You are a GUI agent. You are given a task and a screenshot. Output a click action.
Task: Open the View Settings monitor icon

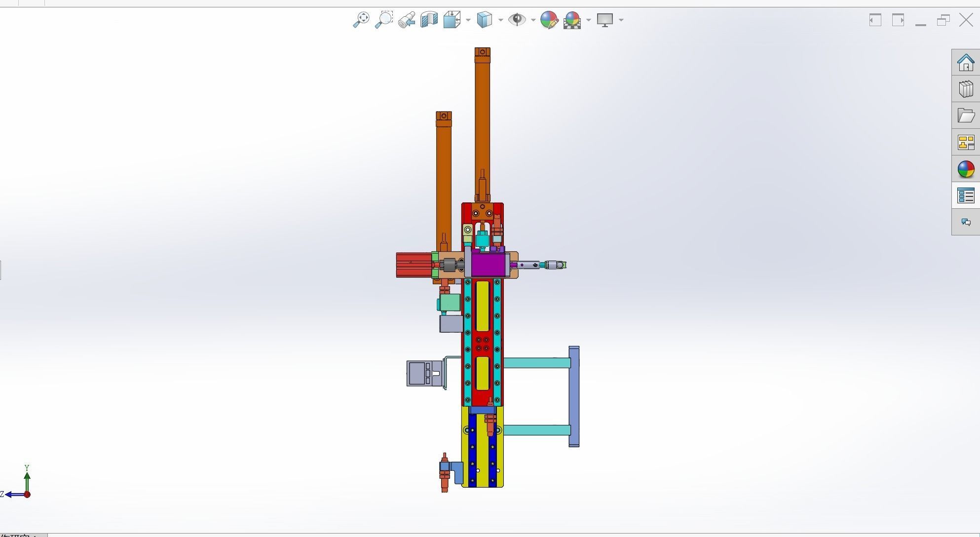click(x=605, y=20)
